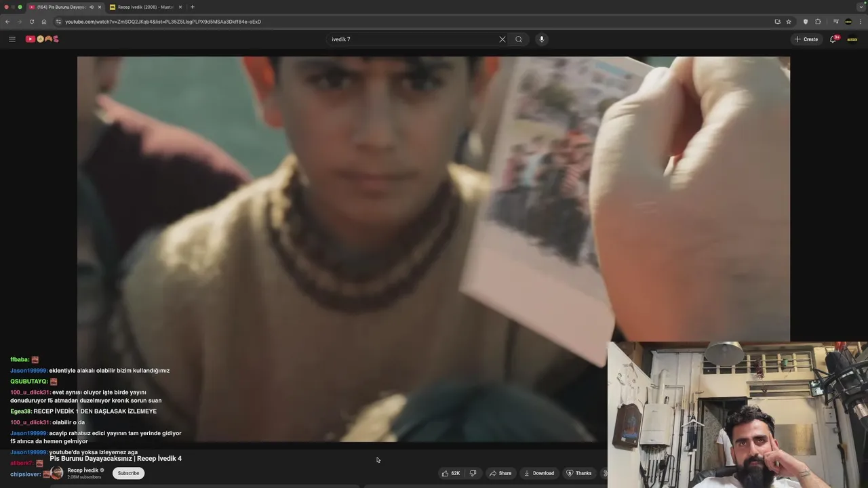View site information in address bar
Screen dimensions: 868x488
58,22
